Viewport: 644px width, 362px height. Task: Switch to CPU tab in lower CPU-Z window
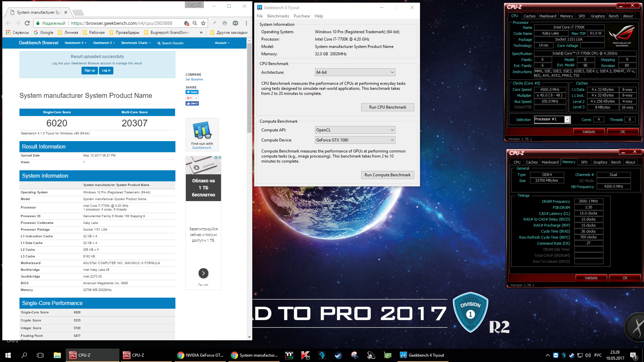517,162
